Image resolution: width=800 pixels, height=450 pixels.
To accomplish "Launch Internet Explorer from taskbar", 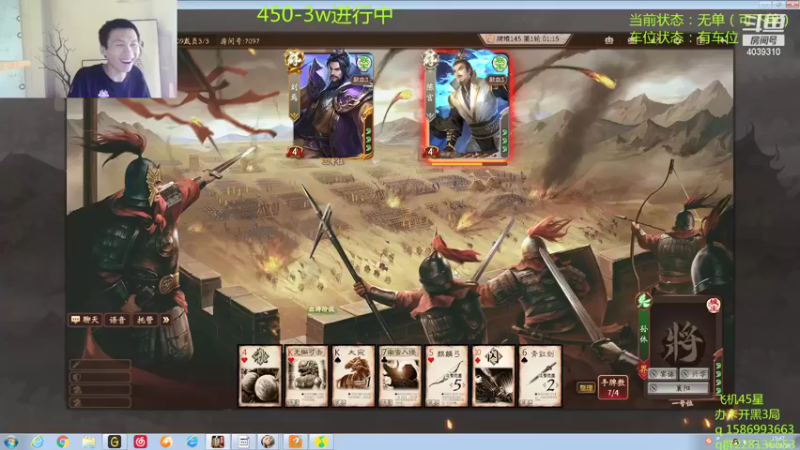I will [37, 442].
